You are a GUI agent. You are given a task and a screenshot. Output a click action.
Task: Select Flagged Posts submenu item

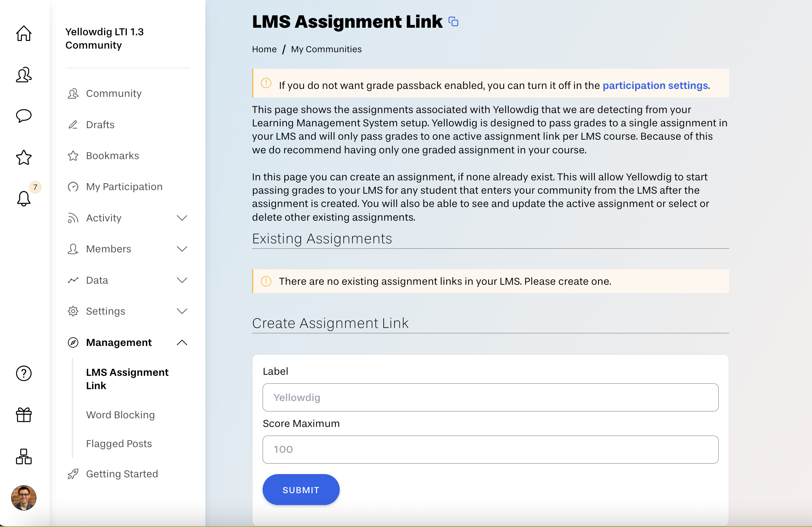pos(119,443)
